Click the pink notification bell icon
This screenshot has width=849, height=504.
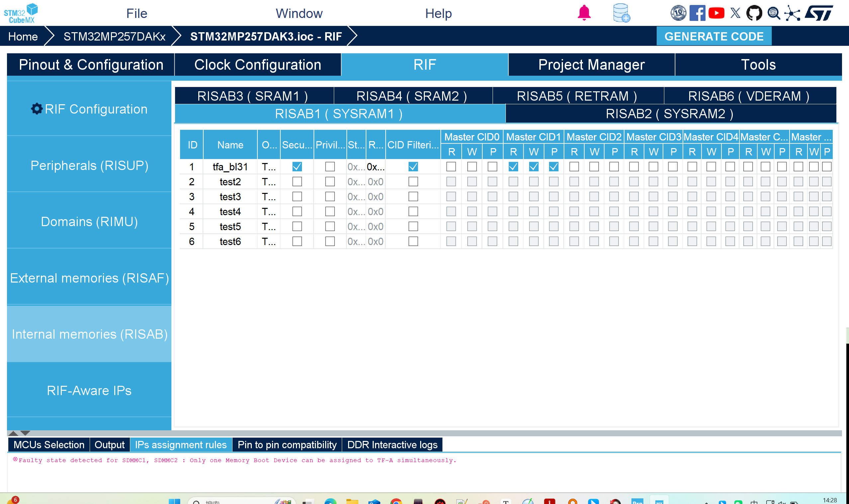coord(584,13)
